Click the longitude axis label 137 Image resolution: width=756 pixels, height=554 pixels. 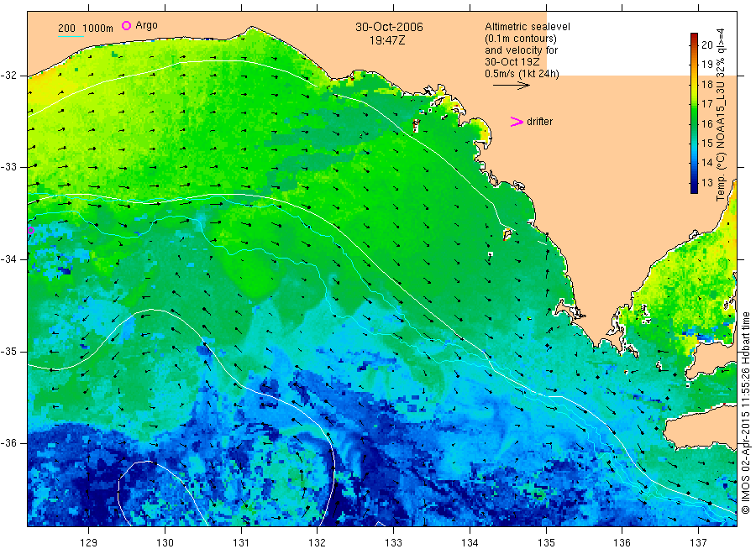tap(698, 543)
